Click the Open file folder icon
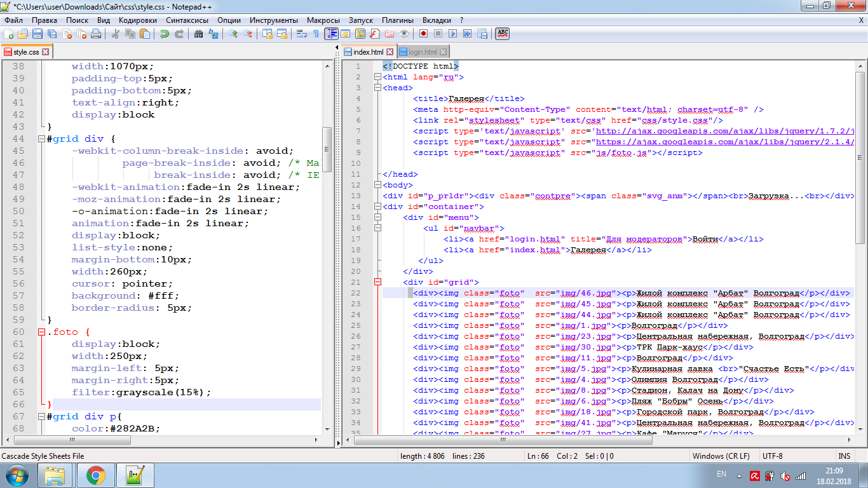 click(23, 34)
